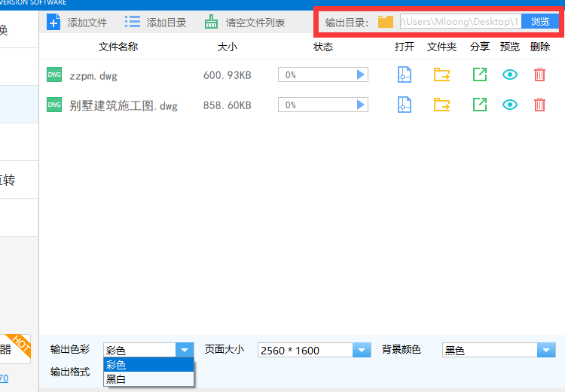Image resolution: width=565 pixels, height=392 pixels.
Task: Click the Add Directory list icon
Action: click(x=133, y=22)
